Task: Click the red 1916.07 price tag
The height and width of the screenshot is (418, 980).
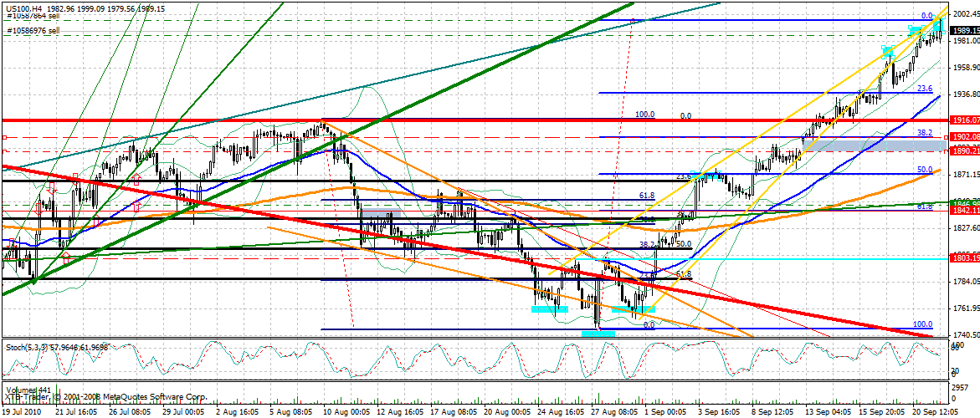Action: [x=964, y=120]
